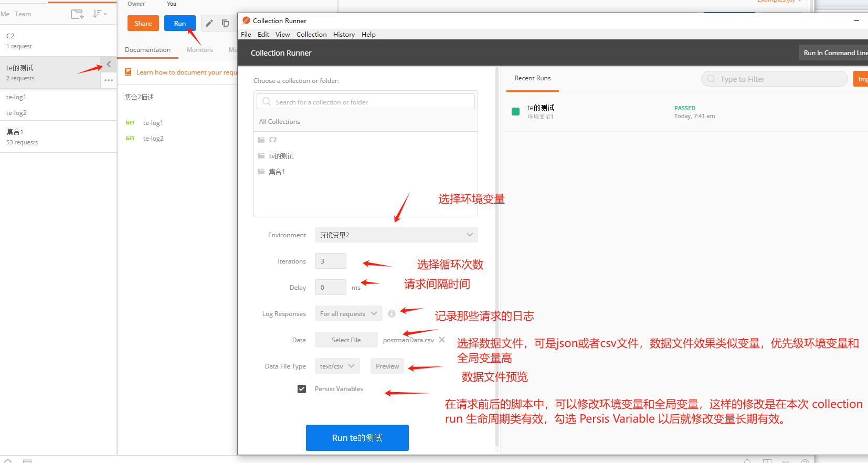Create a new collection with the folder-plus icon
868x463 pixels.
point(77,14)
